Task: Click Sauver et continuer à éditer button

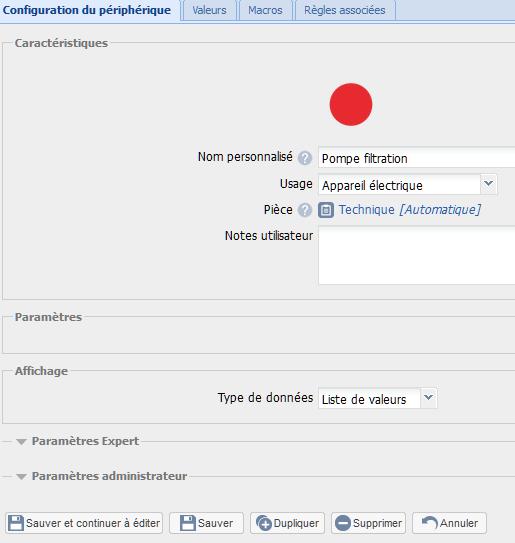Action: 84,523
